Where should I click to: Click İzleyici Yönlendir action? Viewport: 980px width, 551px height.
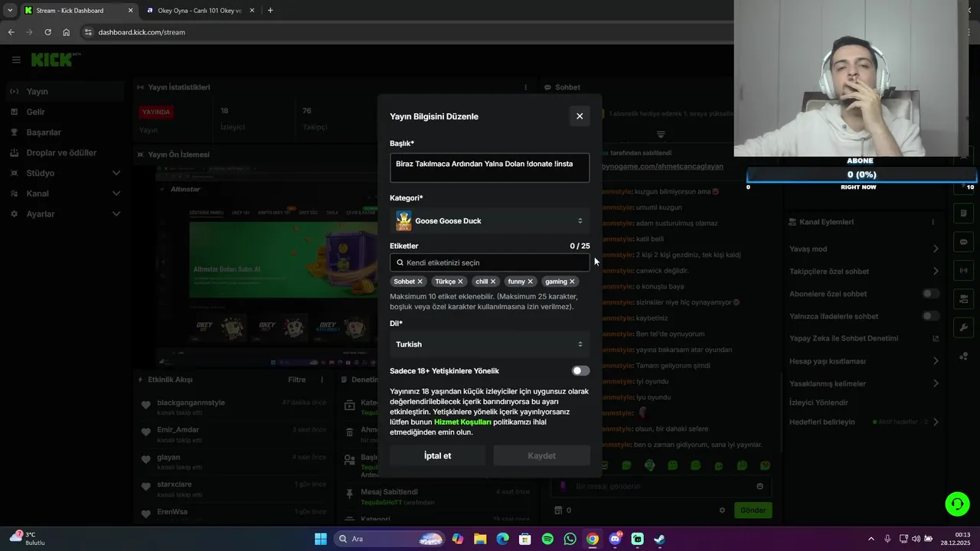pos(818,403)
